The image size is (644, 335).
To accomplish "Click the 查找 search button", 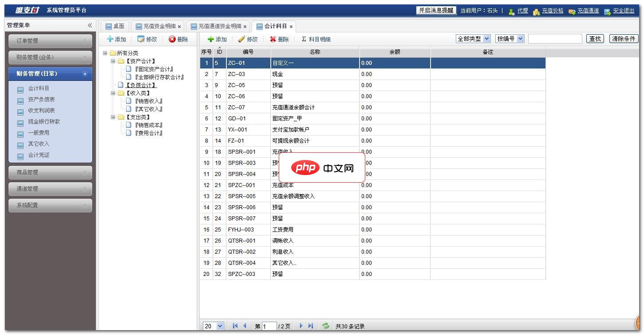I will (x=594, y=38).
